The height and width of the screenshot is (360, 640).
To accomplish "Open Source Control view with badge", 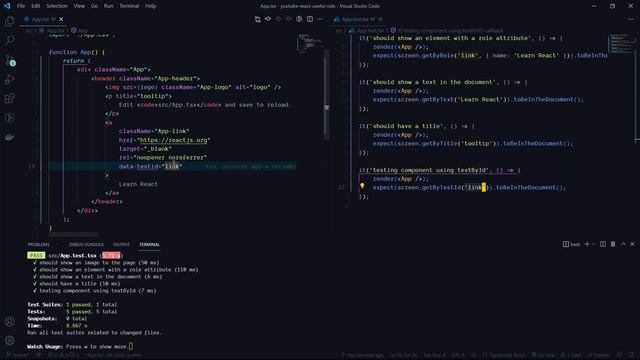I will 9,60.
